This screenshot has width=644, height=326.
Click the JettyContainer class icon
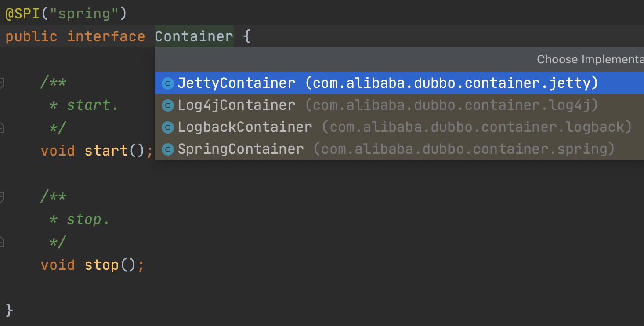tap(168, 83)
